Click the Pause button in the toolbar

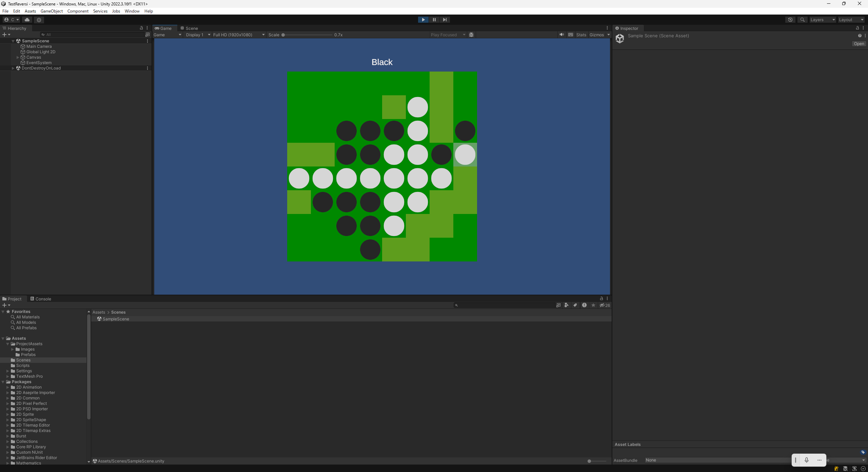(434, 20)
